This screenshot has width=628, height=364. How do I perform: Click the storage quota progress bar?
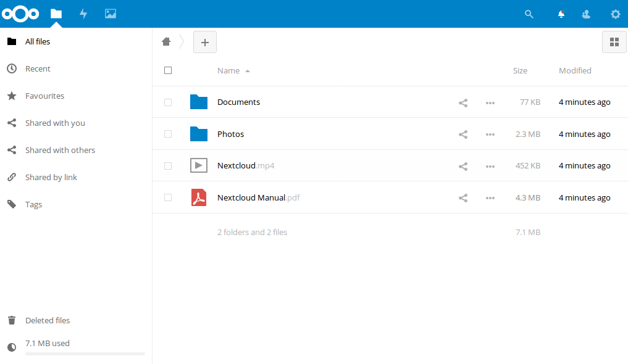(85, 354)
